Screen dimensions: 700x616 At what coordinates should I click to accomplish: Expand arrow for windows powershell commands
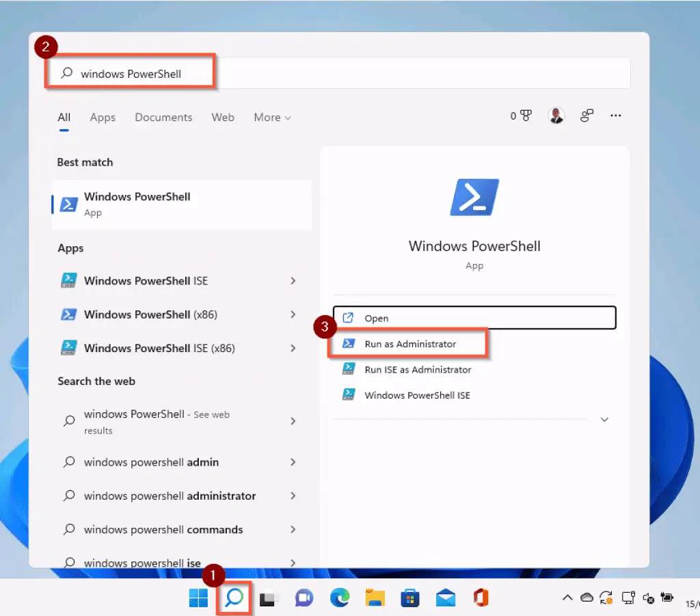coord(293,529)
